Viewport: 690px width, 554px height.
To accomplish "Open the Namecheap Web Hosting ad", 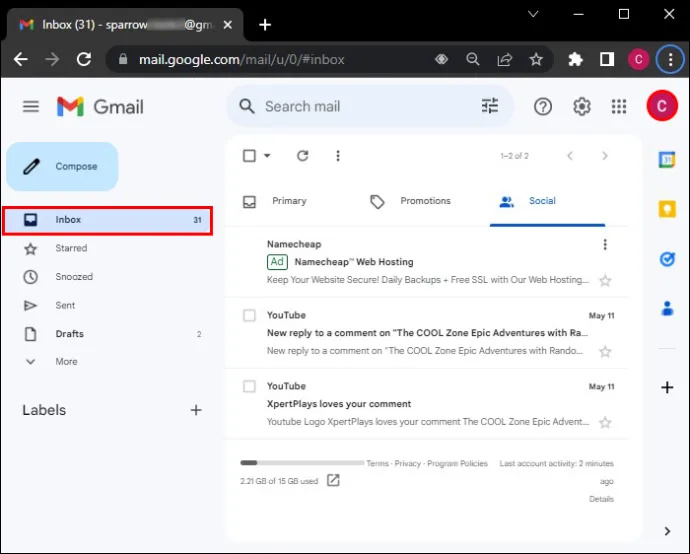I will [426, 262].
